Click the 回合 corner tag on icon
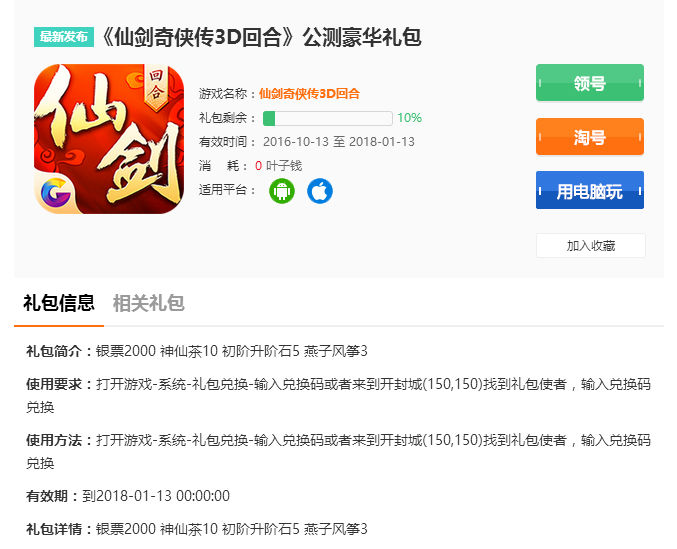This screenshot has width=677, height=549. [156, 85]
